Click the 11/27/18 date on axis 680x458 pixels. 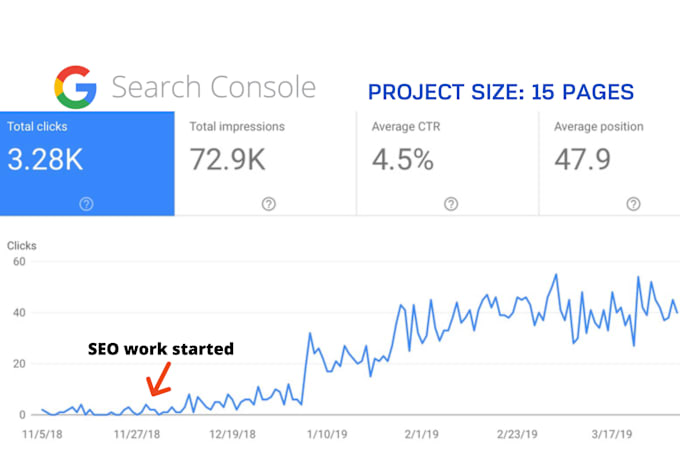[x=137, y=434]
